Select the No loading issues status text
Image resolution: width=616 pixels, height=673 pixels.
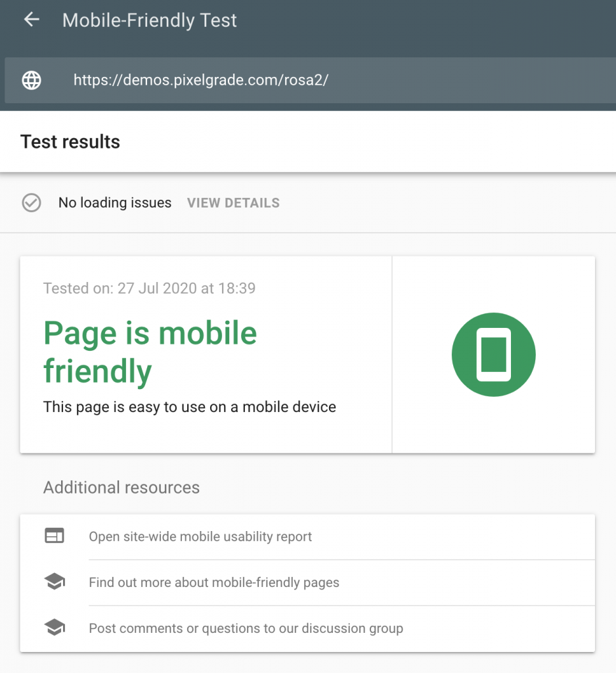[x=115, y=202]
